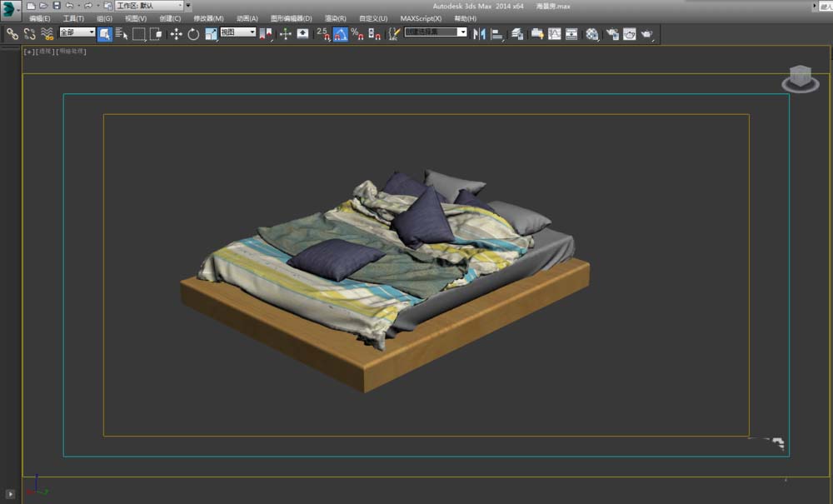Pick the Select and Rotate tool
This screenshot has height=504, width=833.
(x=193, y=33)
